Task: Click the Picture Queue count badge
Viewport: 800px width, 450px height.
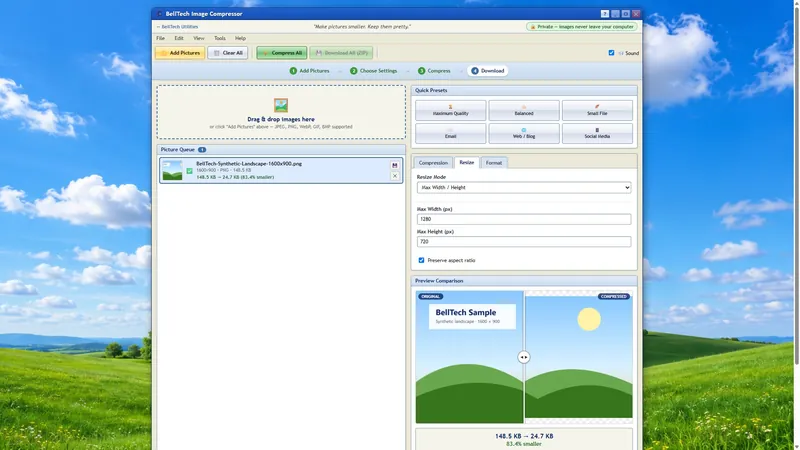Action: point(202,149)
